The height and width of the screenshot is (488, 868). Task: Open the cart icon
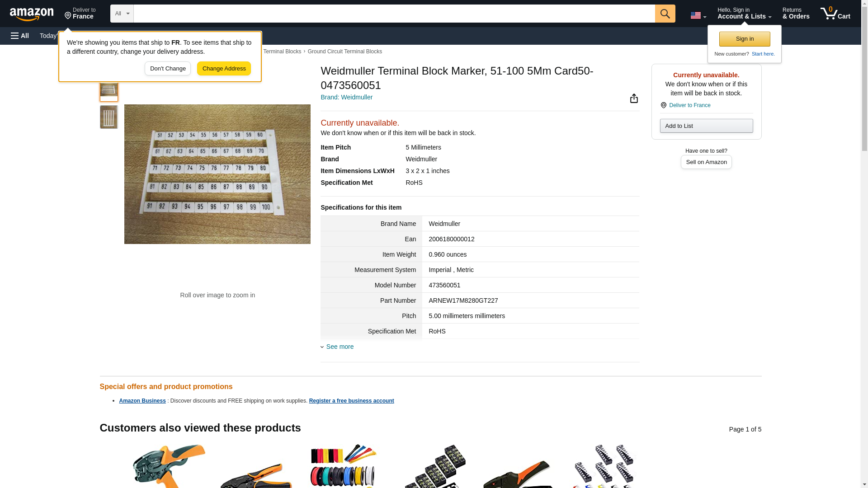(x=835, y=13)
